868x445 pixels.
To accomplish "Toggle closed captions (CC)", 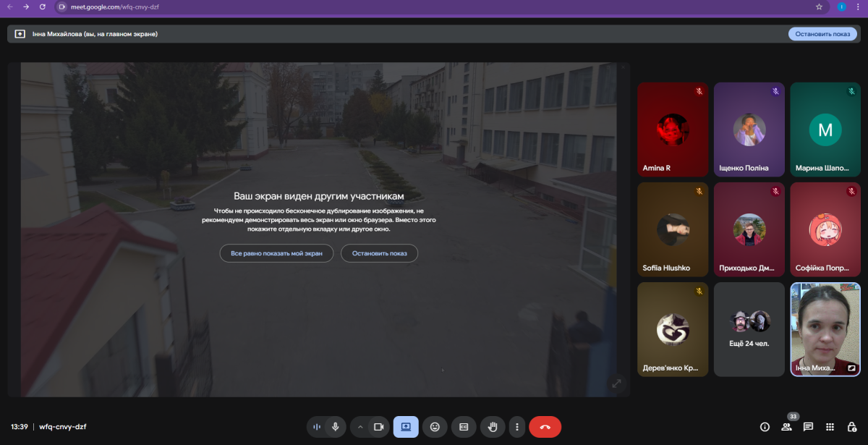I will coord(464,427).
